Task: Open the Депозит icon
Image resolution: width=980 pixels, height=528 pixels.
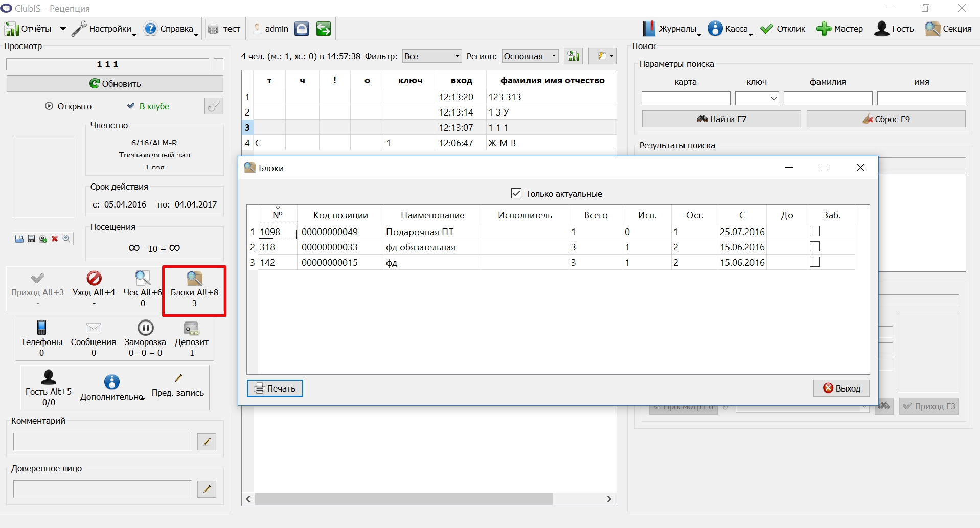Action: 192,328
